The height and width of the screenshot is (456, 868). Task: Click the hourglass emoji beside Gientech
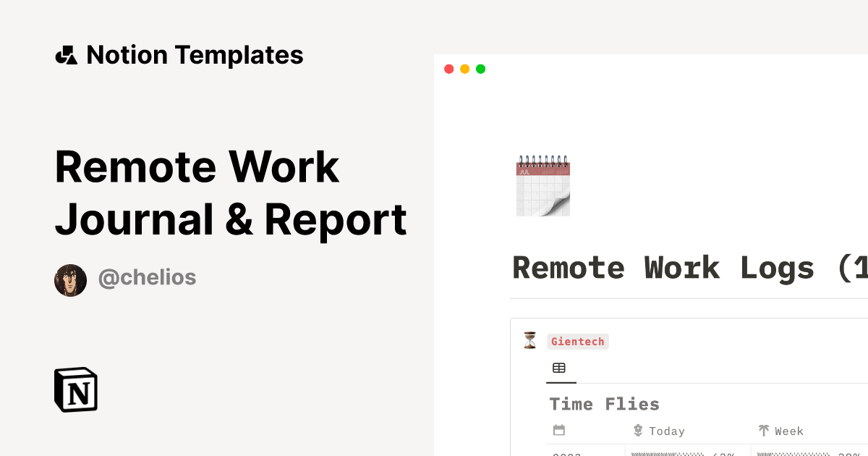pyautogui.click(x=530, y=340)
